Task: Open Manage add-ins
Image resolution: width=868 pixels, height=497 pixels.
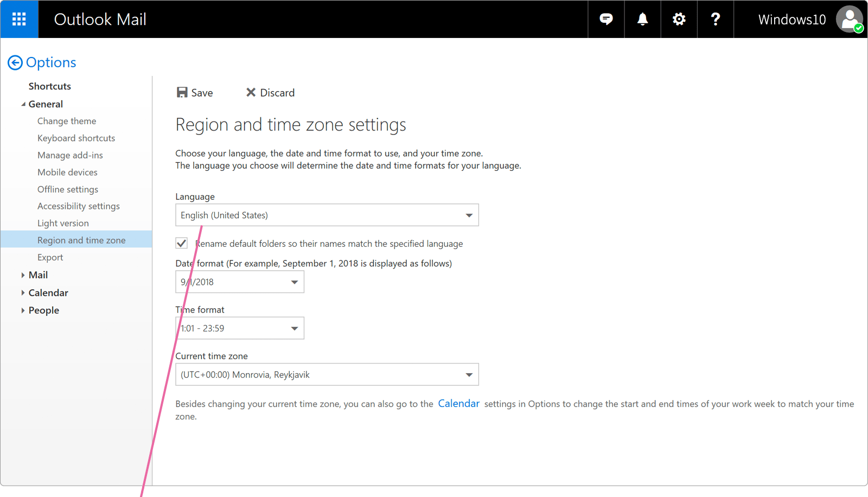Action: click(70, 155)
